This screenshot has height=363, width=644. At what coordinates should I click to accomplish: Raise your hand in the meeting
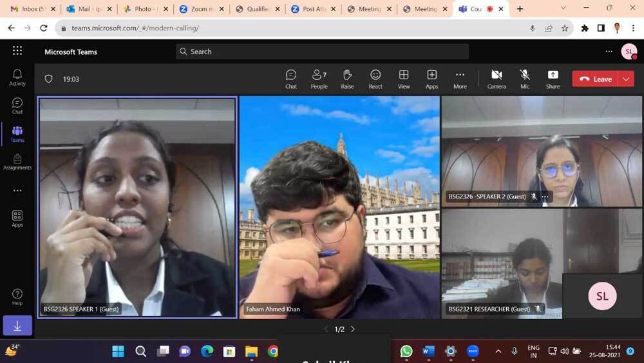pyautogui.click(x=347, y=79)
